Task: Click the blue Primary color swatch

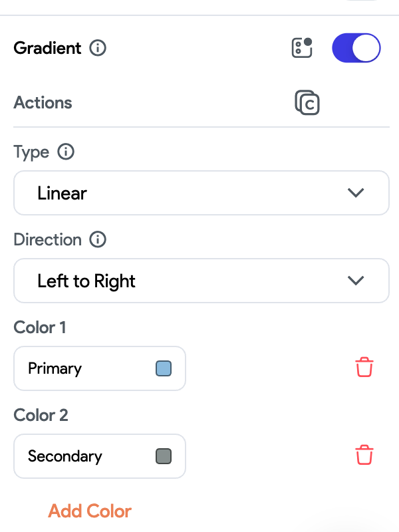Action: tap(163, 368)
